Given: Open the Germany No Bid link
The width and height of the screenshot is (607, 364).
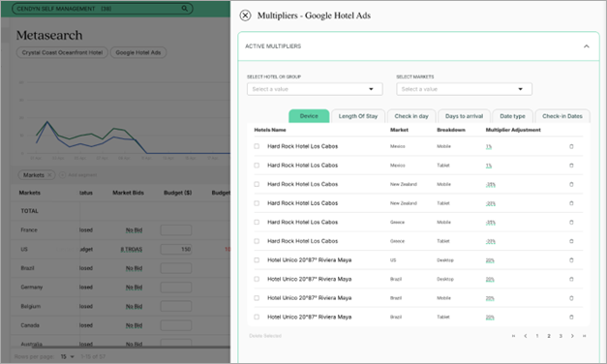Looking at the screenshot, I should (134, 288).
